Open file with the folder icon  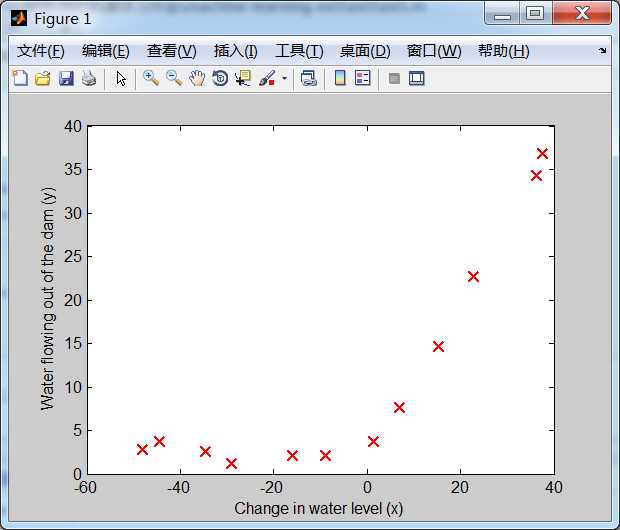click(x=43, y=78)
